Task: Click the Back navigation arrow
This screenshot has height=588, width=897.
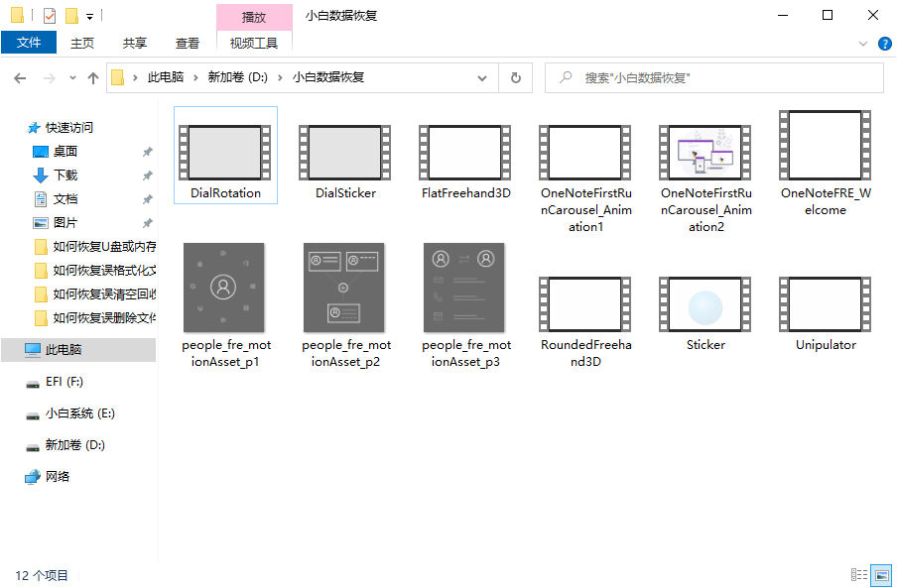Action: click(20, 77)
